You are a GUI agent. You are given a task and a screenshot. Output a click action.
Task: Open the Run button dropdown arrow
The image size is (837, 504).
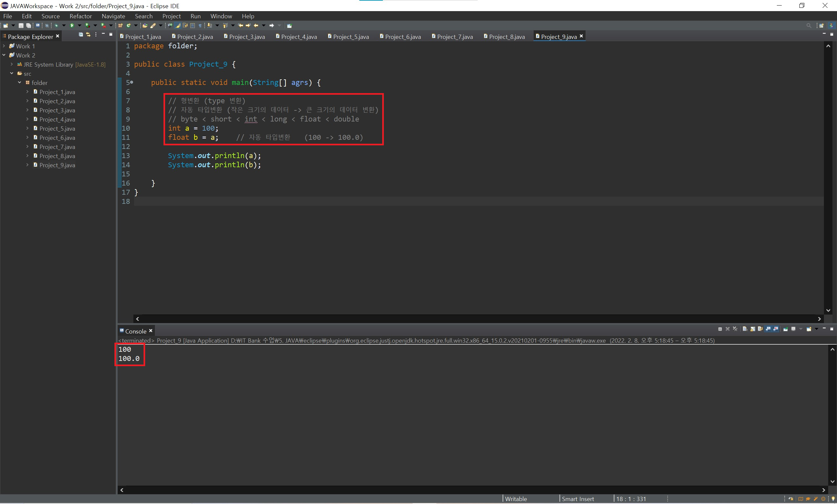(79, 25)
